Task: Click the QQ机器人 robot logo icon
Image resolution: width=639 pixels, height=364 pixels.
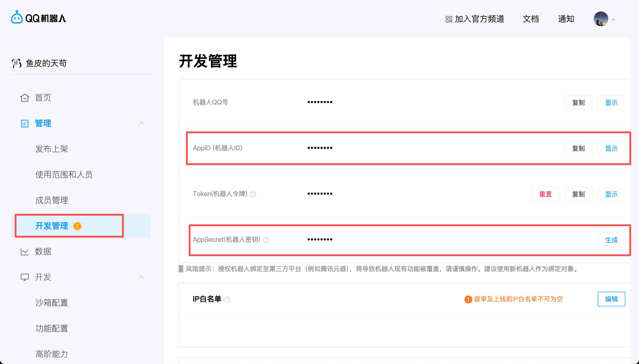Action: tap(17, 17)
